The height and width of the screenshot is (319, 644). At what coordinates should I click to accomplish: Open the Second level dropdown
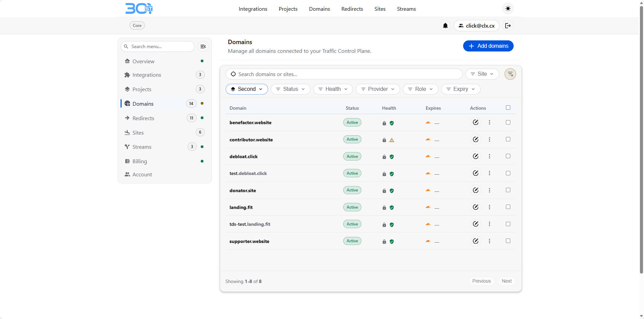click(247, 89)
